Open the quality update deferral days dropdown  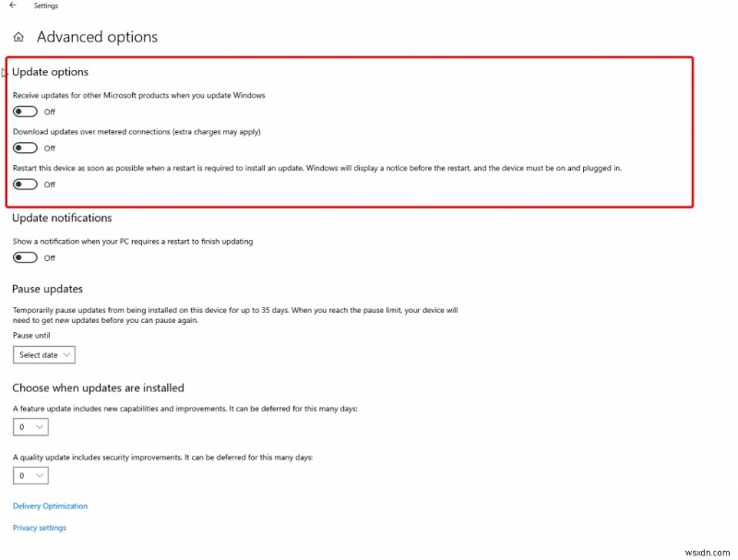pyautogui.click(x=30, y=475)
